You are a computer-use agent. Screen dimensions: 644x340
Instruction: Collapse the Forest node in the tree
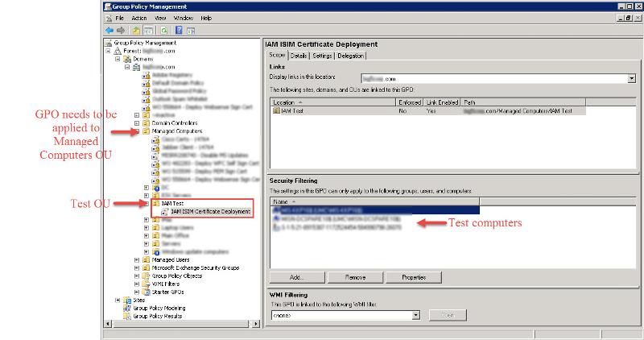point(109,51)
